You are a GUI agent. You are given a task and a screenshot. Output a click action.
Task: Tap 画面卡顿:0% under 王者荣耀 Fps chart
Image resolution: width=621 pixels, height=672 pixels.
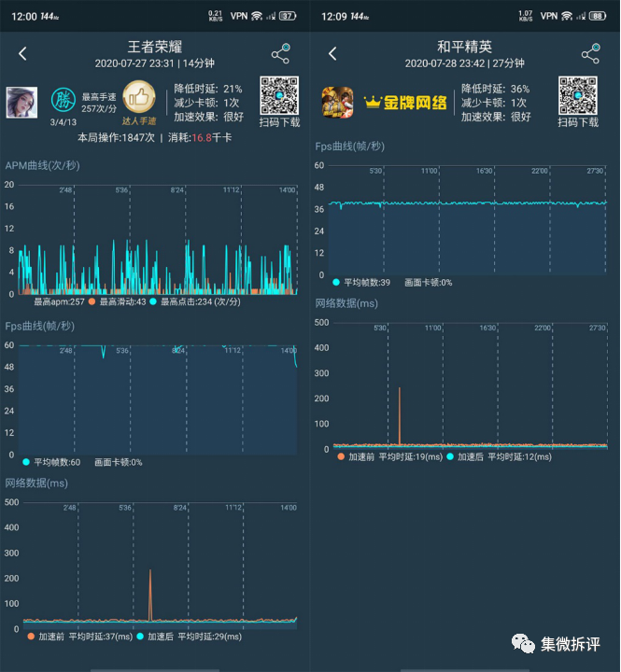(x=119, y=462)
